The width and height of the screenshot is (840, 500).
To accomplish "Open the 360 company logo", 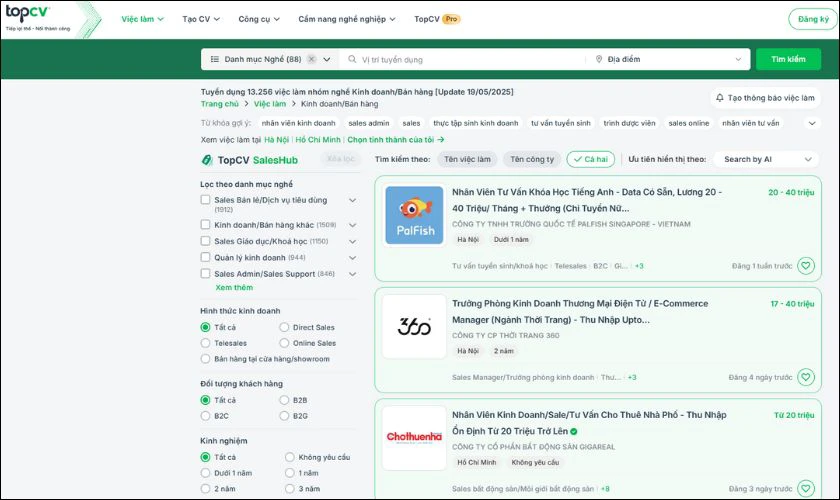I will pos(414,326).
